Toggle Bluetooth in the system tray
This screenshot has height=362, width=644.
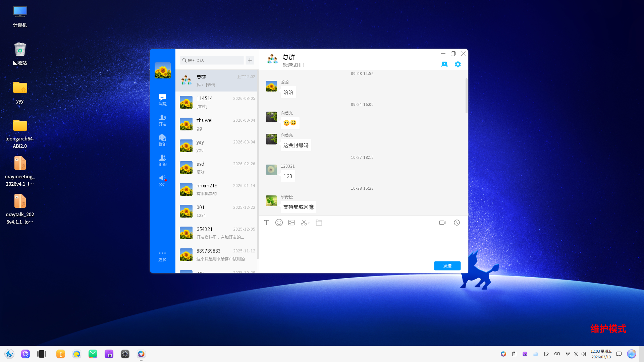(576, 354)
